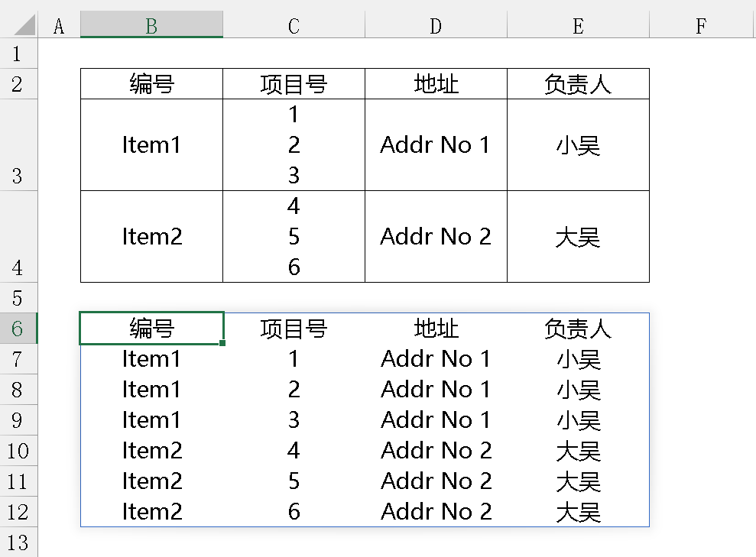
Task: Click the fill handle on cell B6
Action: [x=222, y=343]
